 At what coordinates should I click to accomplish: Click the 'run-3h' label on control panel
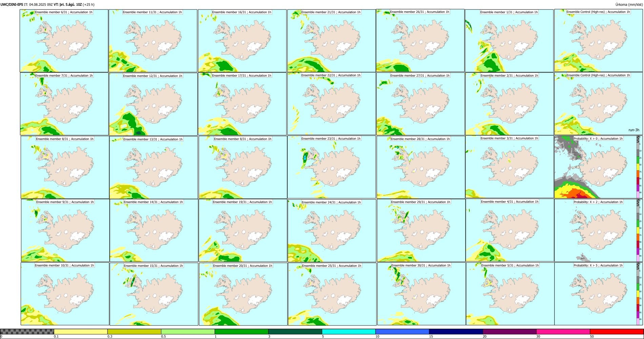[x=633, y=130]
